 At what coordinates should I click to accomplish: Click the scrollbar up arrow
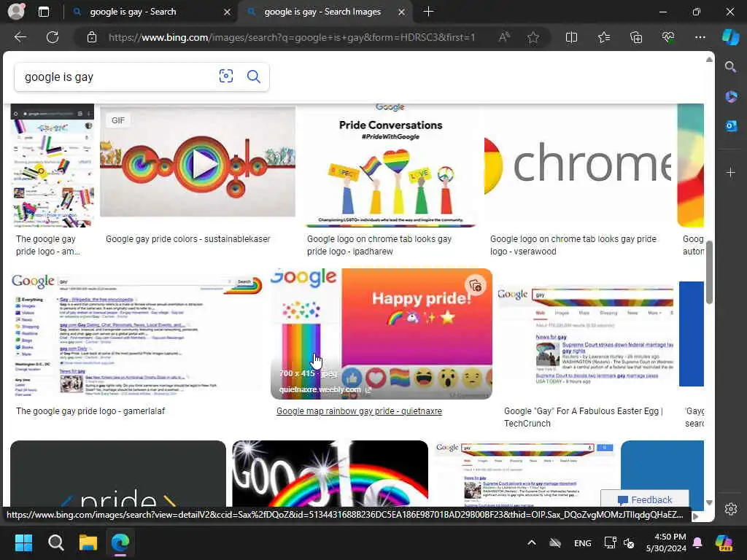click(x=709, y=60)
